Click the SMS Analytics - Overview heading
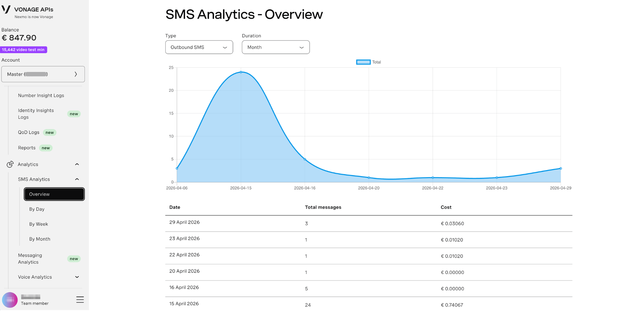Screen dimensions: 644x311 point(244,14)
